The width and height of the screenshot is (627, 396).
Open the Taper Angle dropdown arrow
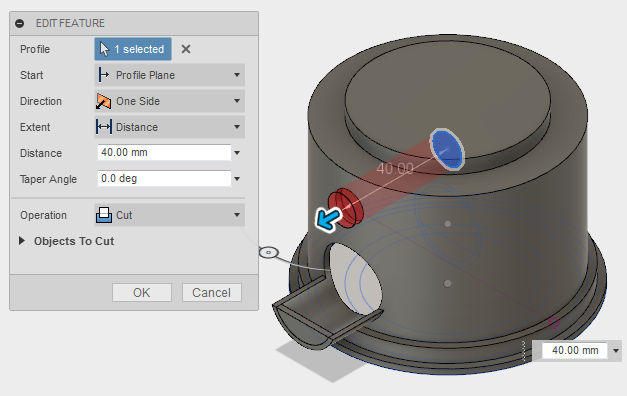coord(237,179)
